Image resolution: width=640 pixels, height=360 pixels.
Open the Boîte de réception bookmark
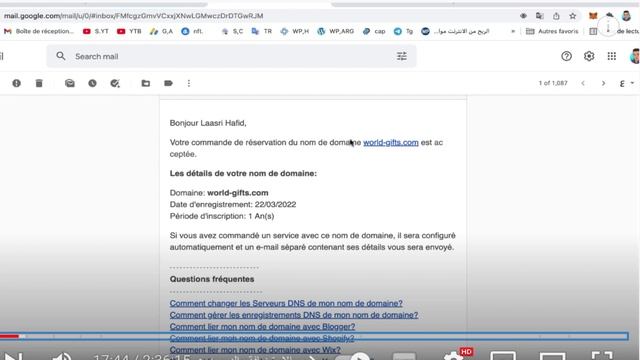click(39, 31)
